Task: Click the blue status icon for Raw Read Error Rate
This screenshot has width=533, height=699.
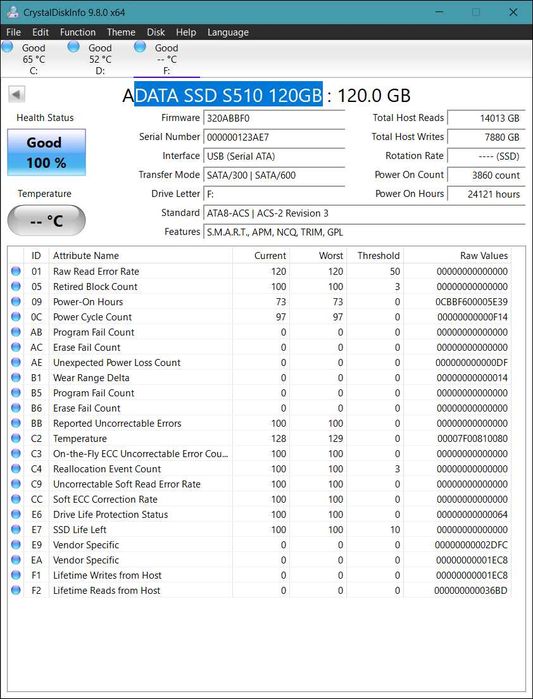Action: [16, 271]
